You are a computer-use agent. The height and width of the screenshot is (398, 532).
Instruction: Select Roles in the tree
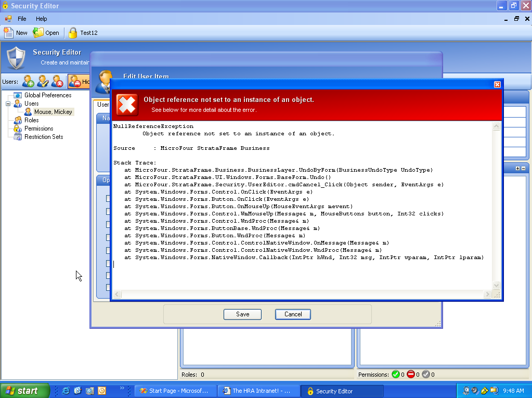pyautogui.click(x=31, y=120)
